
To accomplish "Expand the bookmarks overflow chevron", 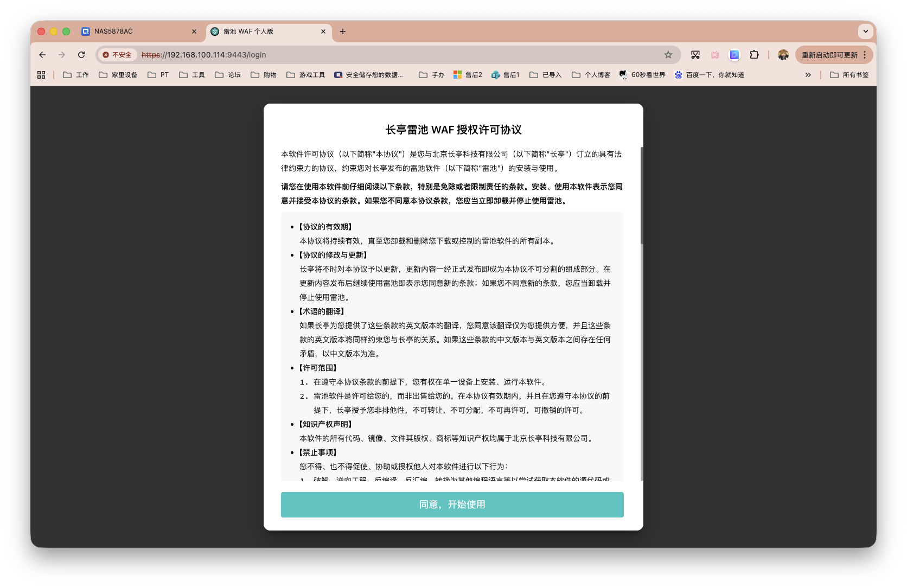I will [x=809, y=74].
